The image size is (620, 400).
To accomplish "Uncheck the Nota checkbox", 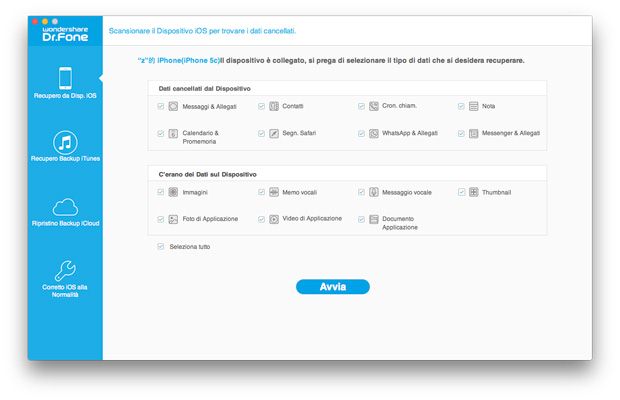I will [x=461, y=105].
